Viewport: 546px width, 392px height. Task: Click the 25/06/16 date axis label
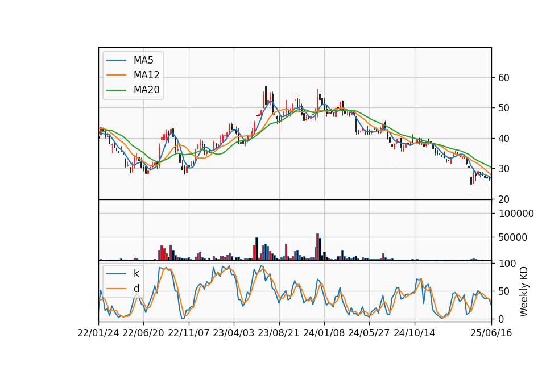coord(491,333)
